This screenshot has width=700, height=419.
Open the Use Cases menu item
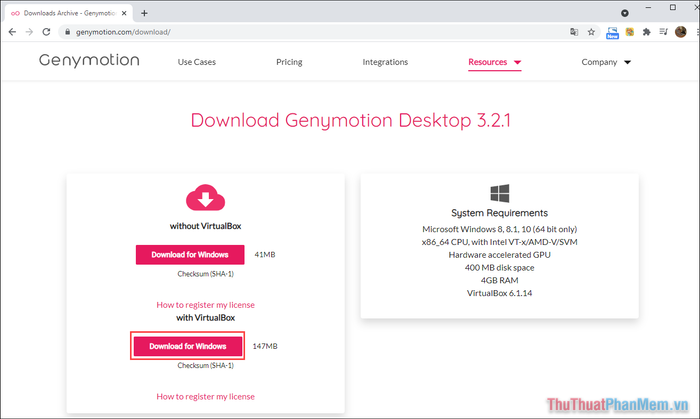[196, 62]
